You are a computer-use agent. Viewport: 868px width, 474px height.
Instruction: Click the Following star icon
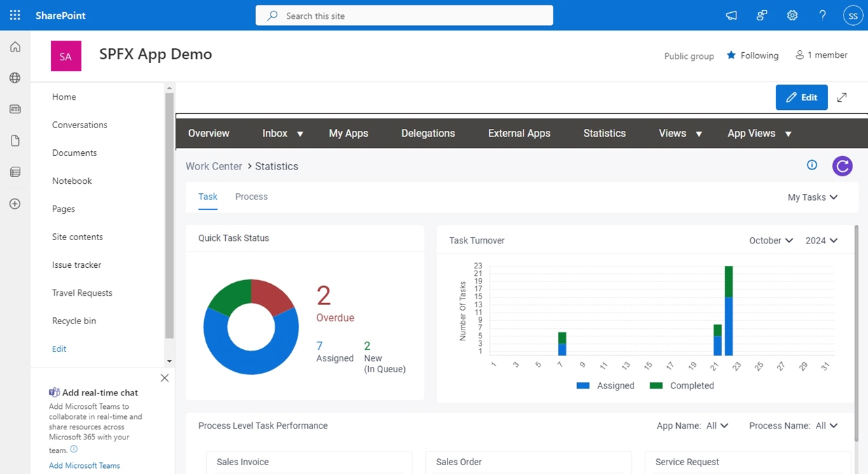(x=731, y=55)
